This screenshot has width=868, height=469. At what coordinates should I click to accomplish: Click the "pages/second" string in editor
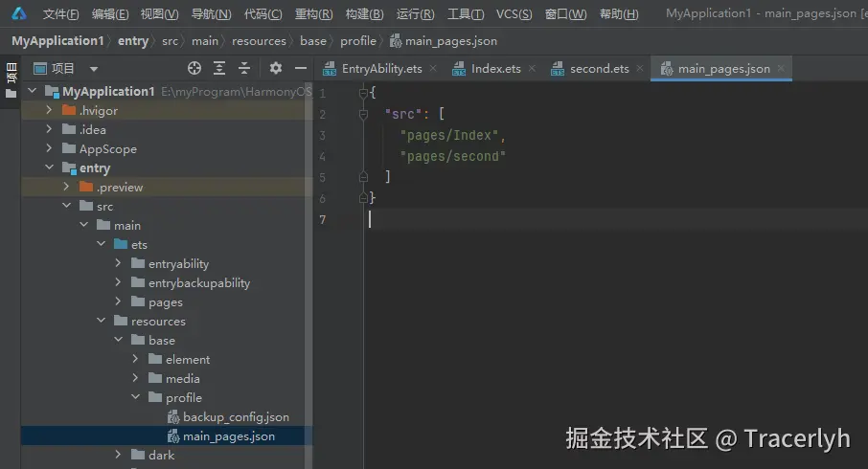pos(453,157)
